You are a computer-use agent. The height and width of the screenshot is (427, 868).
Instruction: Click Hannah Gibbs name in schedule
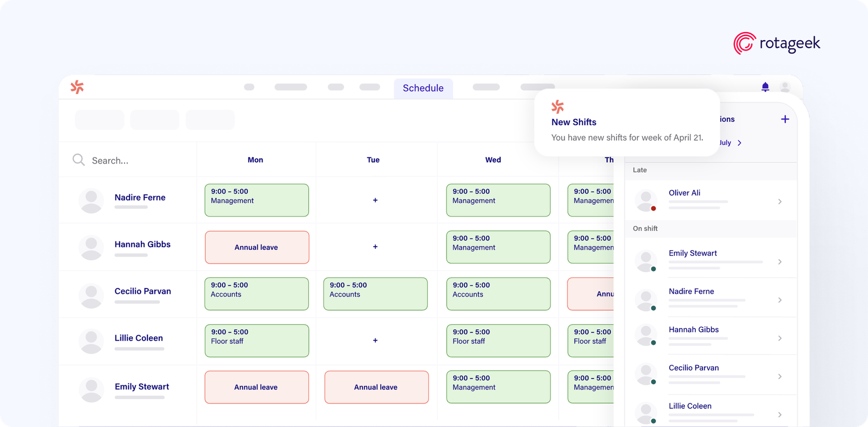(142, 244)
